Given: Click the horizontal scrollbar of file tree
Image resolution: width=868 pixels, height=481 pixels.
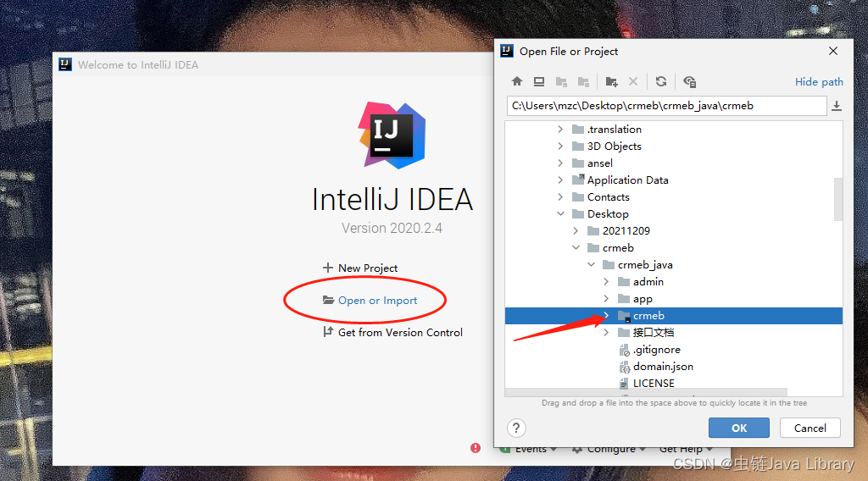Looking at the screenshot, I should [x=646, y=392].
